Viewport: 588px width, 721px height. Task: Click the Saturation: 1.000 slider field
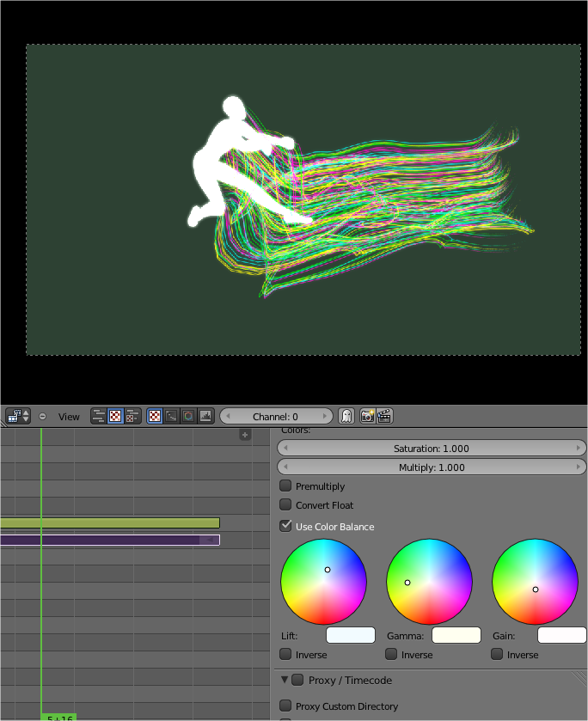(x=432, y=449)
